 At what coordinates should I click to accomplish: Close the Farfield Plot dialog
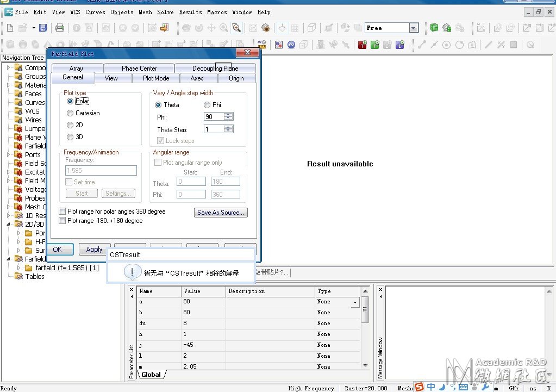(247, 53)
